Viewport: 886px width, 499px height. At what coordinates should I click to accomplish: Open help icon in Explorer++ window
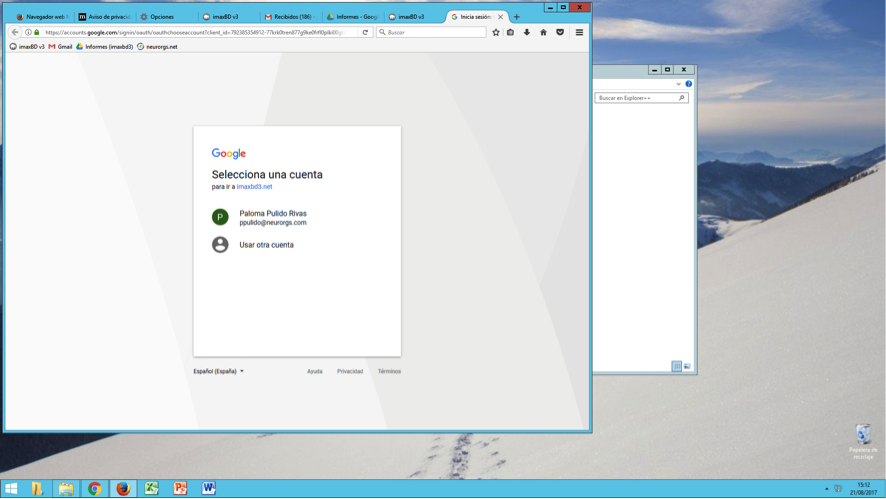[688, 84]
